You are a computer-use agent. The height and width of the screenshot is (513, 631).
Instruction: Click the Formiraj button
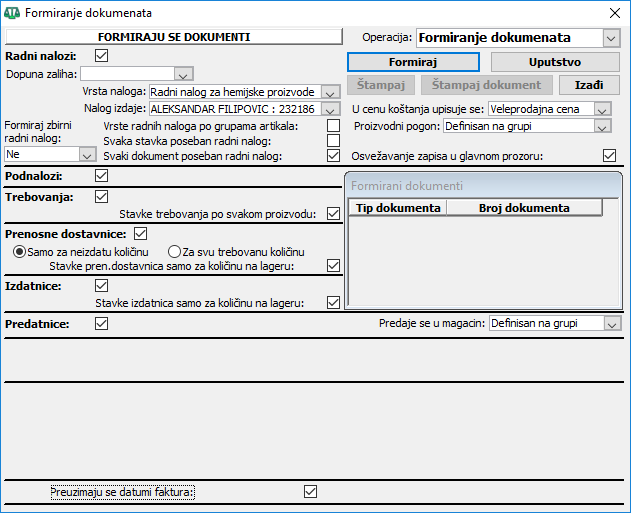tap(413, 62)
